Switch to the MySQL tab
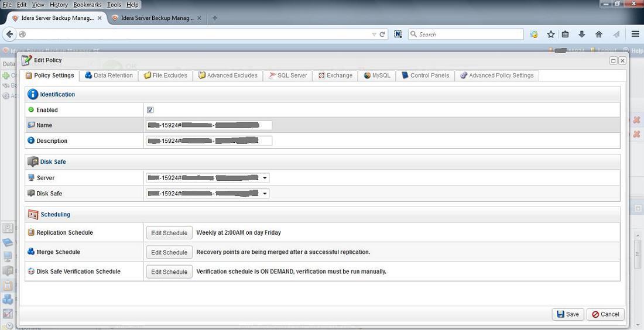 coord(377,75)
